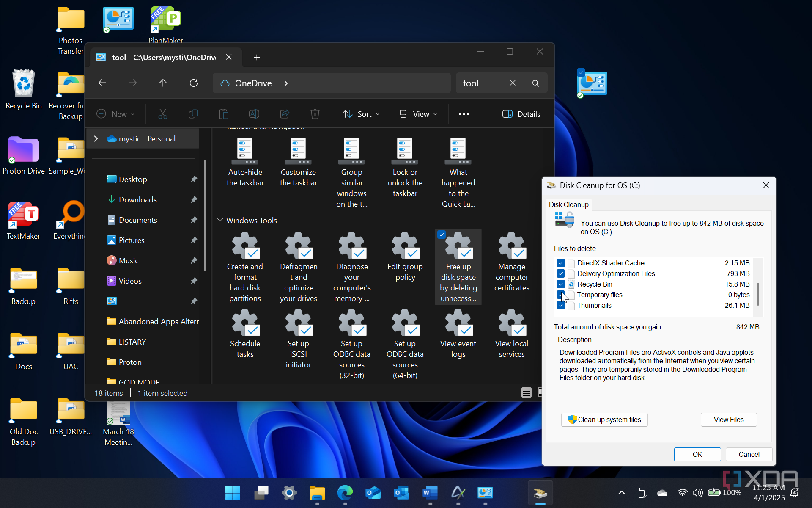
Task: Open Manage computer certificates
Action: pyautogui.click(x=512, y=262)
